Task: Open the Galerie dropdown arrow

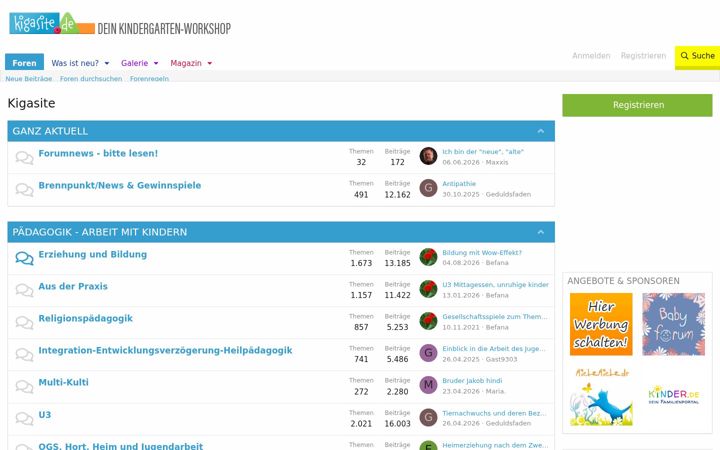Action: click(x=156, y=63)
